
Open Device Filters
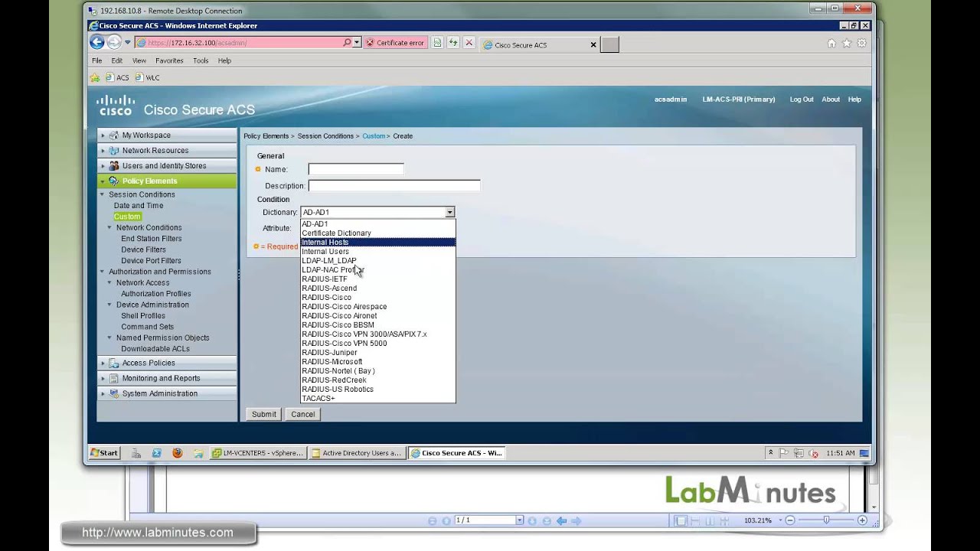point(143,249)
